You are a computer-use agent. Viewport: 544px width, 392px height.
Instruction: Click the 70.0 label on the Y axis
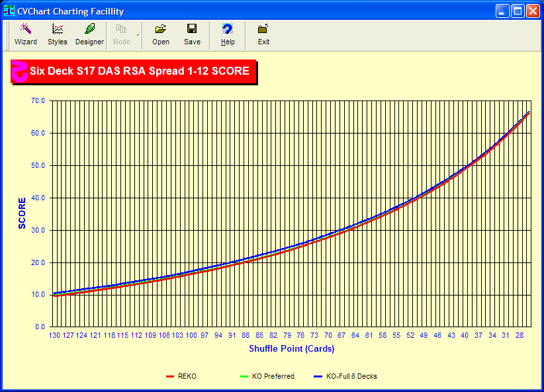38,101
